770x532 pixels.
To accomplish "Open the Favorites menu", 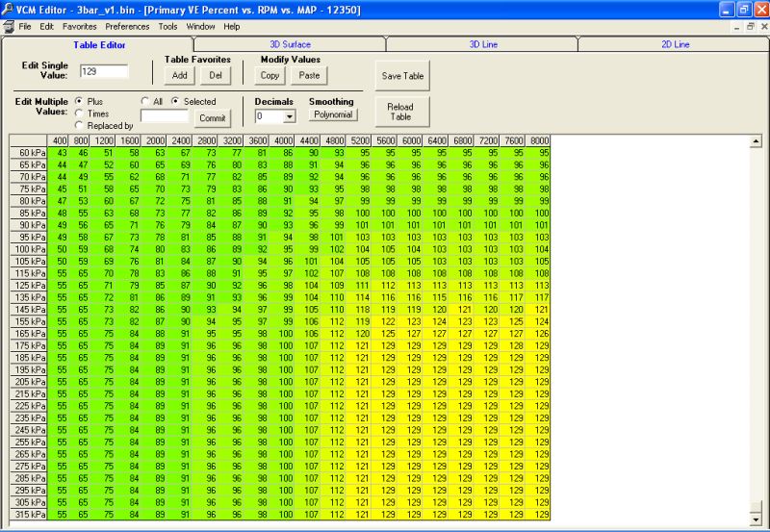I will (x=80, y=26).
